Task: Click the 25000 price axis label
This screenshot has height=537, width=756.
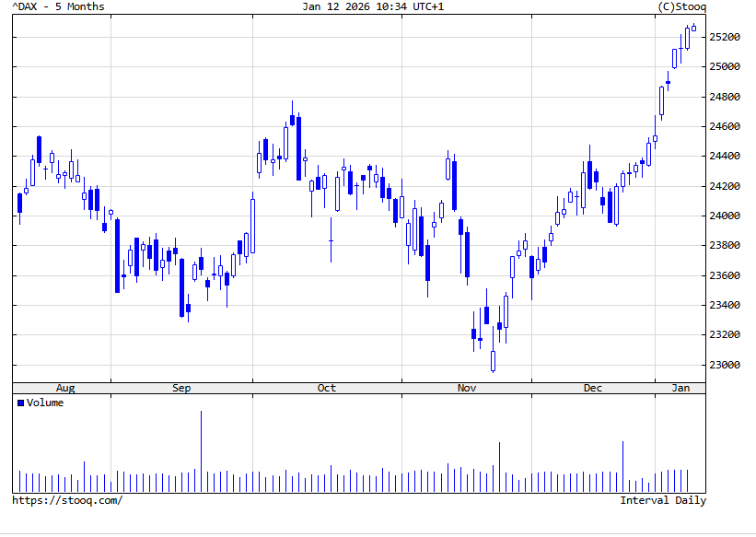Action: point(724,66)
